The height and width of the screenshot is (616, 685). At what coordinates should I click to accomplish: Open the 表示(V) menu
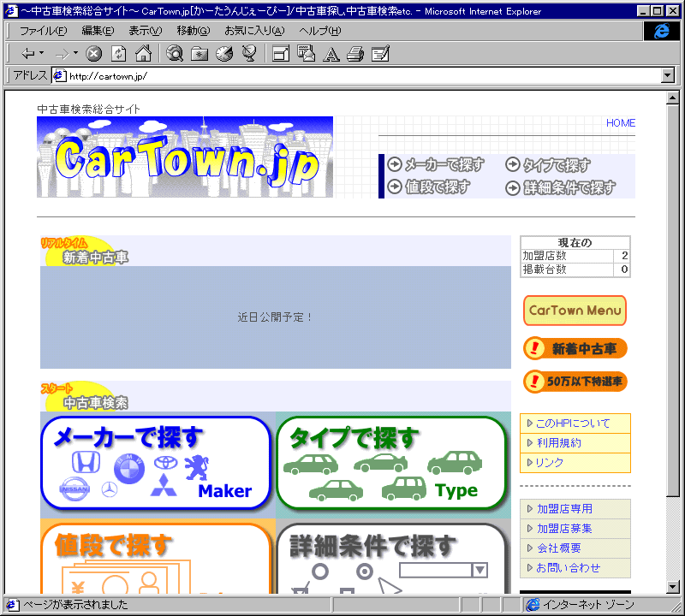[145, 31]
